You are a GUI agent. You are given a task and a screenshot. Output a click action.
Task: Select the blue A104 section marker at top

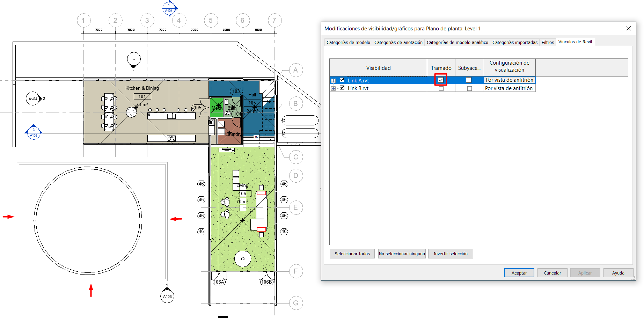[169, 8]
